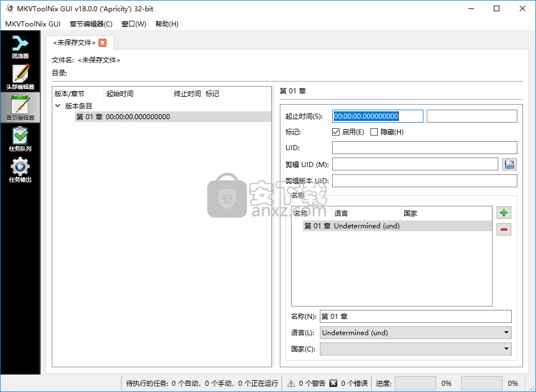Viewport: 536px width, 392px height.
Task: Click the 0 个错误 status text
Action: 354,383
